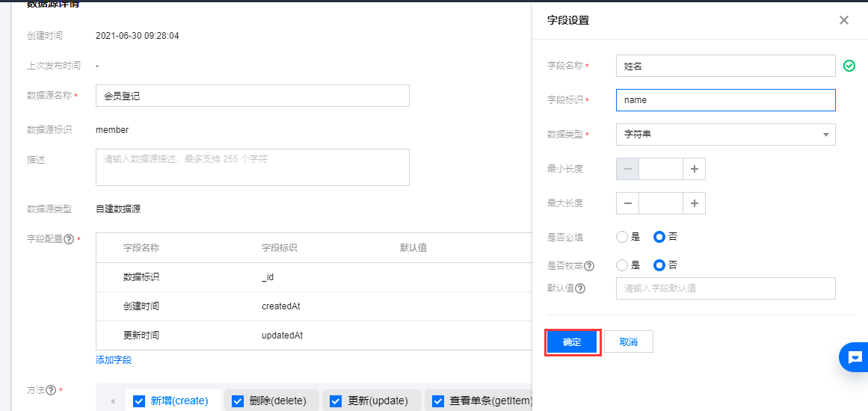Screen dimensions: 868x411
Task: Uncheck the 查看单条(getItem) checkbox
Action: (x=438, y=401)
